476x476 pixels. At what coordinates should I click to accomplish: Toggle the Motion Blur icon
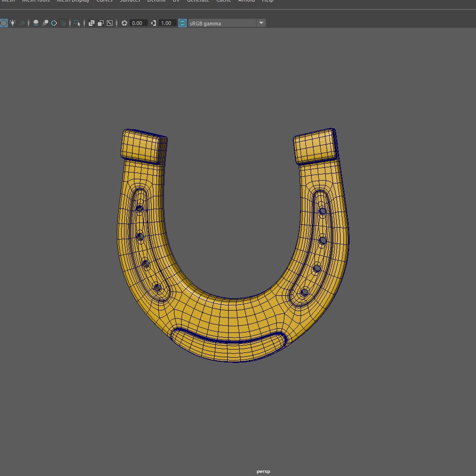[45, 23]
